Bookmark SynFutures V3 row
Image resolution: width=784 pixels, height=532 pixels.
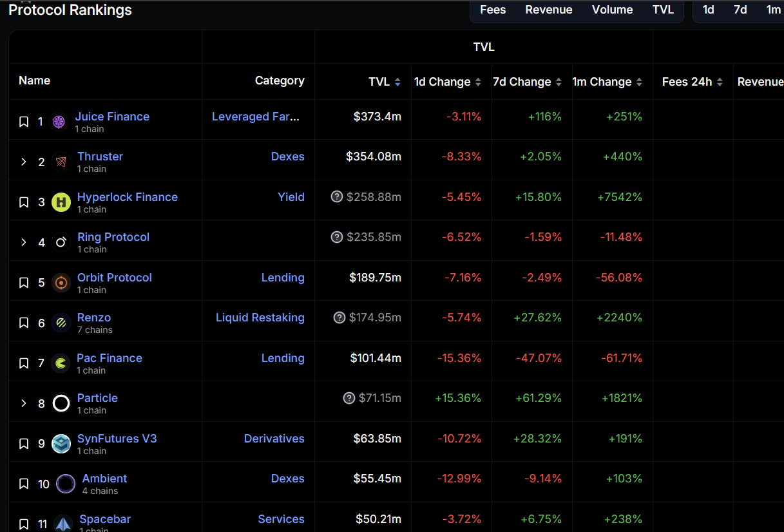24,444
